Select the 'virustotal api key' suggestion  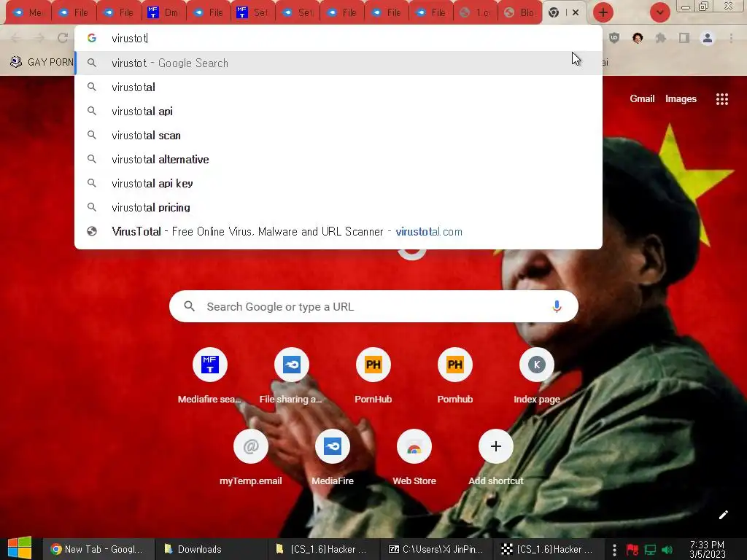(x=338, y=183)
